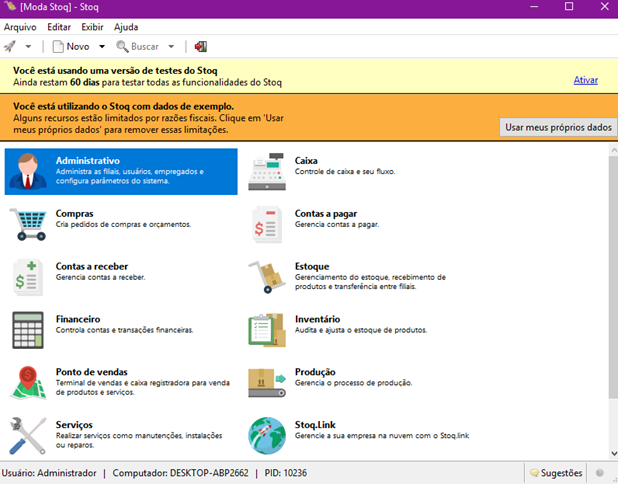Click the scrollbar up arrow
This screenshot has height=484, width=618.
coord(614,150)
